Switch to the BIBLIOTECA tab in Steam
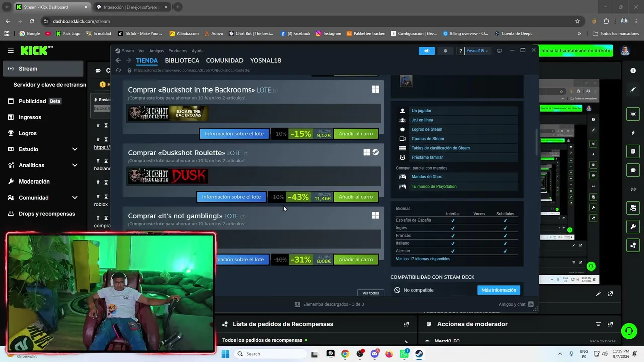 182,60
